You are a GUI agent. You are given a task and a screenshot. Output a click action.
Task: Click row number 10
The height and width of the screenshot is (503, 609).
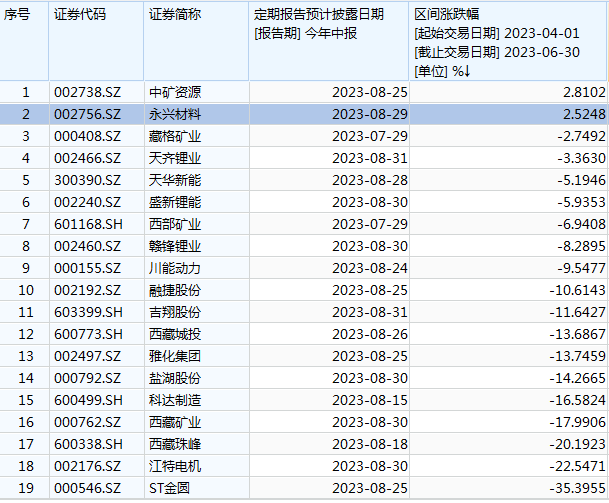coord(26,291)
